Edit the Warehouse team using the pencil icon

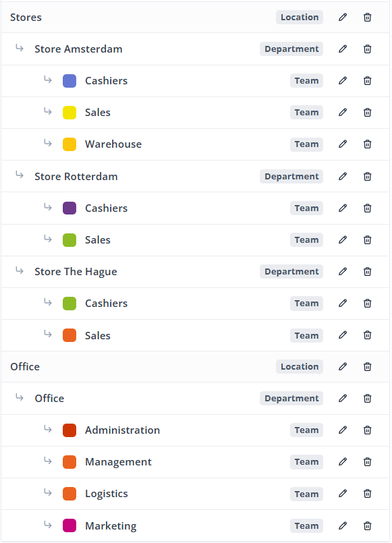pos(343,144)
